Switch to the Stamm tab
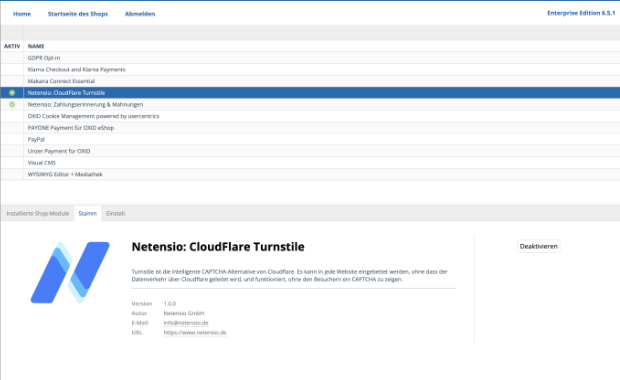The image size is (620, 380). [x=87, y=214]
